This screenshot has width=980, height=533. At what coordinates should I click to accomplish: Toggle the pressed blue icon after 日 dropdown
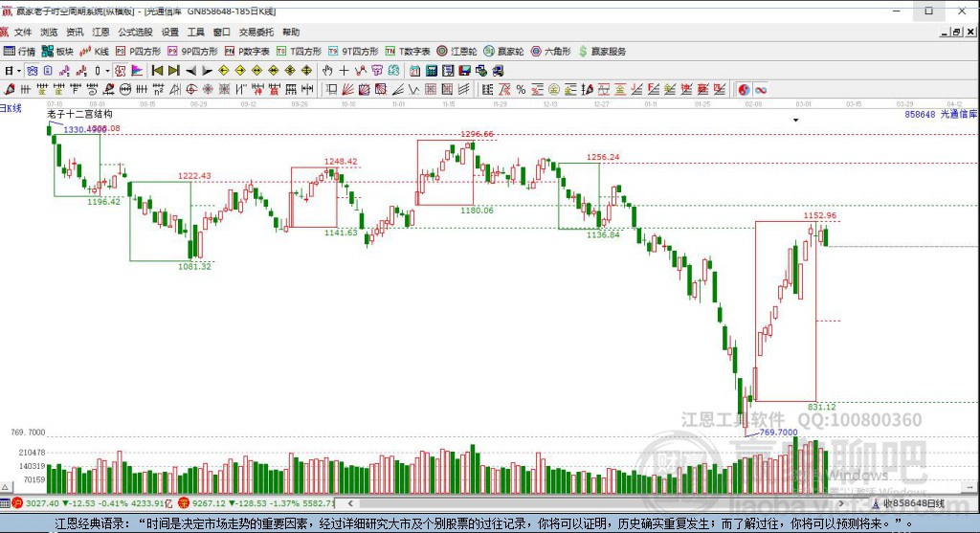[32, 71]
